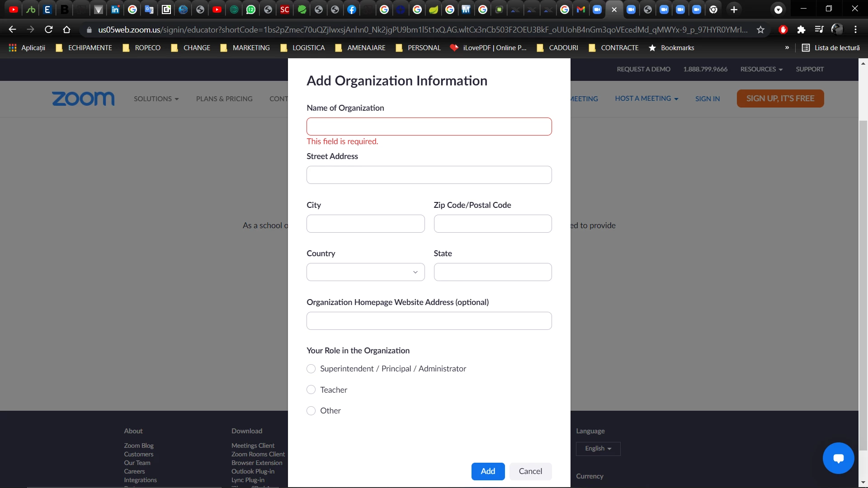
Task: Cancel the organization information dialog
Action: click(530, 471)
